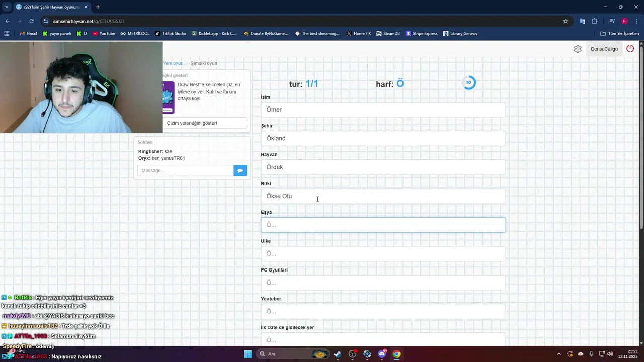Focus the PC Oyunları input field
Image resolution: width=644 pixels, height=362 pixels.
click(383, 283)
